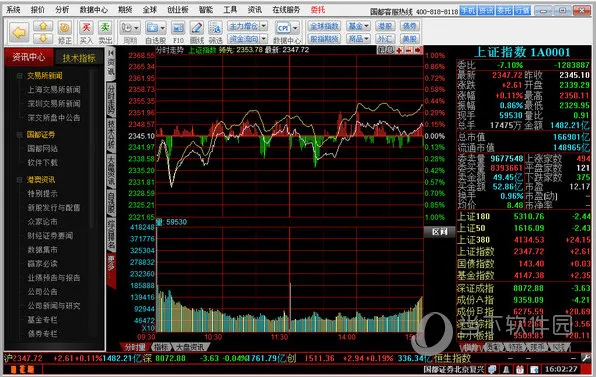The image size is (596, 377).
Task: Open 深圳交易所新闻 in sidebar
Action: click(x=54, y=104)
